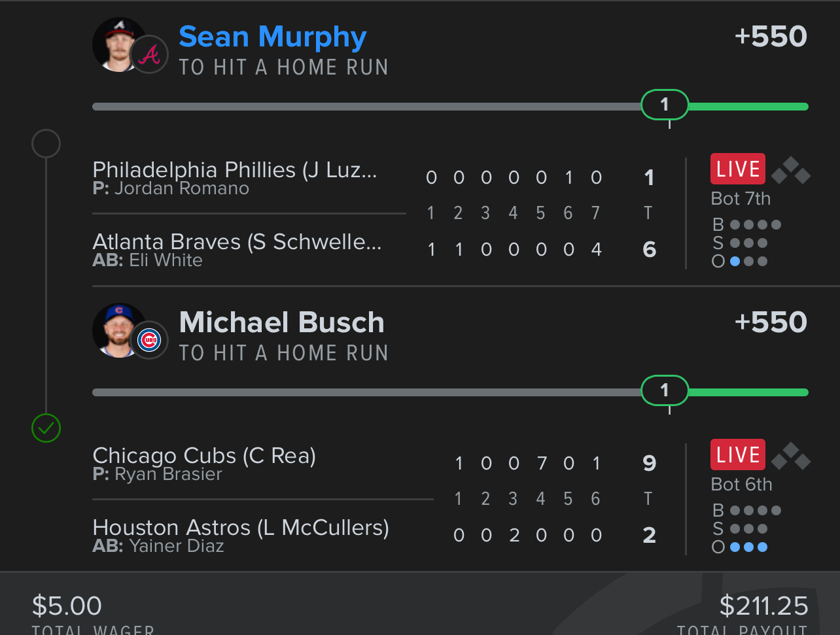
Task: Click the Atlanta Braves team logo badge
Action: click(150, 54)
